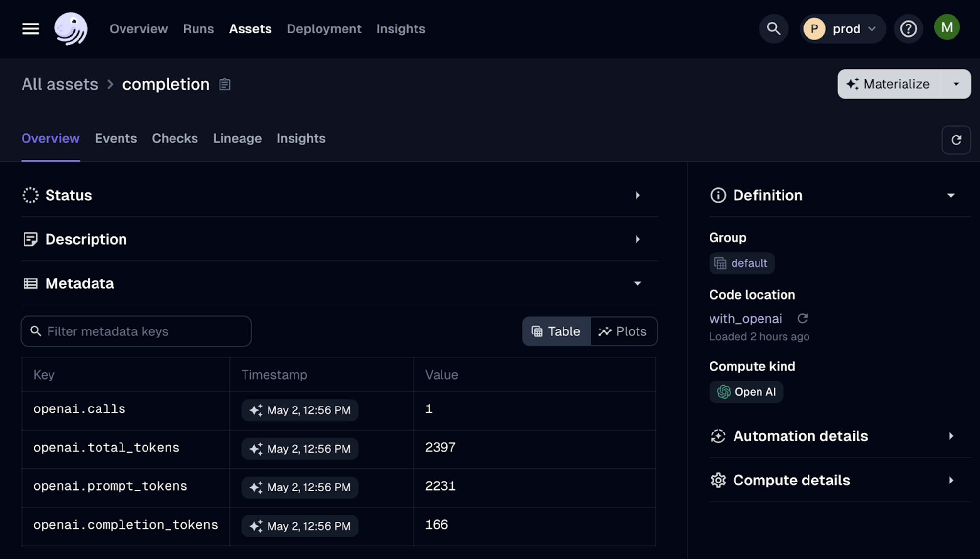Click the Open AI compute kind tag
This screenshot has width=980, height=559.
(x=746, y=392)
